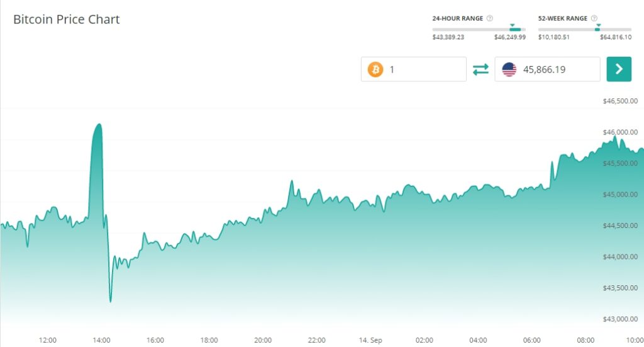644x347 pixels.
Task: Click the $43,500.00 price axis label
Action: click(620, 288)
